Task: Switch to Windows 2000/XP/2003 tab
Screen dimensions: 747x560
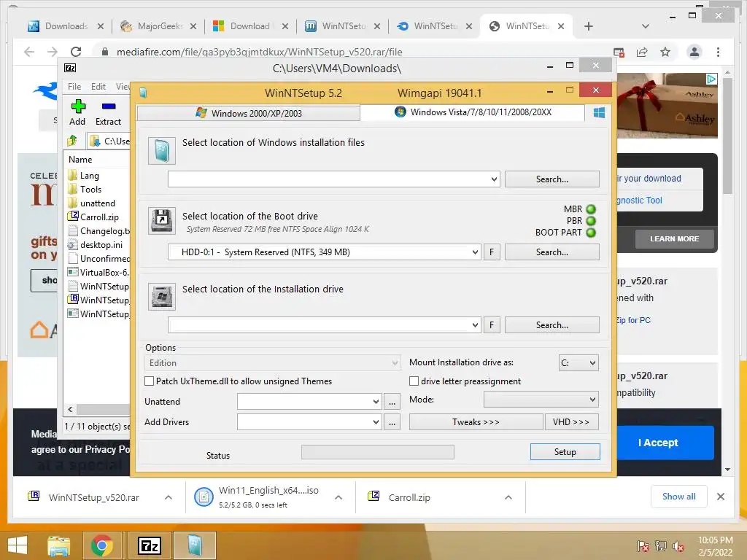Action: tap(249, 113)
